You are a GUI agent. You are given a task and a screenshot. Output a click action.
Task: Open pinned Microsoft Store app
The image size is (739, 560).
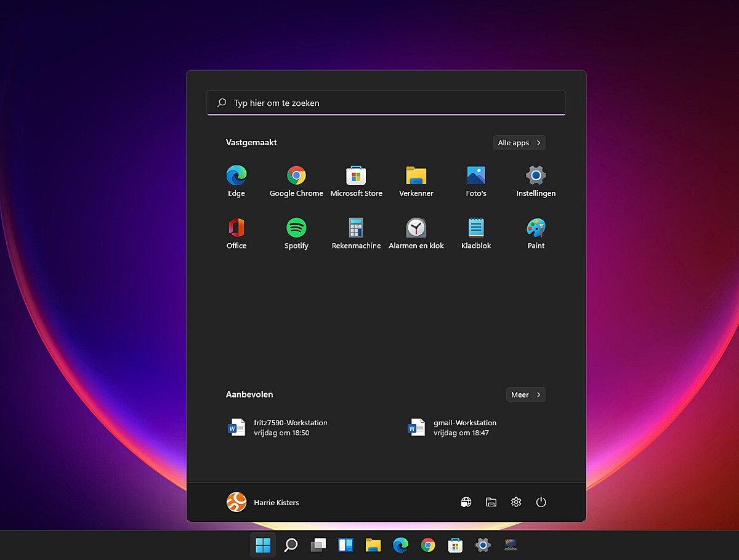click(356, 182)
